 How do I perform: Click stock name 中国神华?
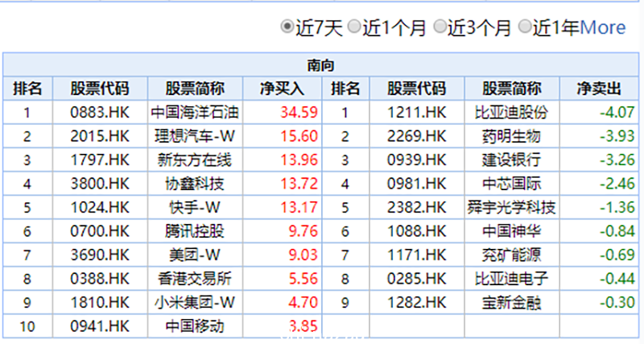511,231
